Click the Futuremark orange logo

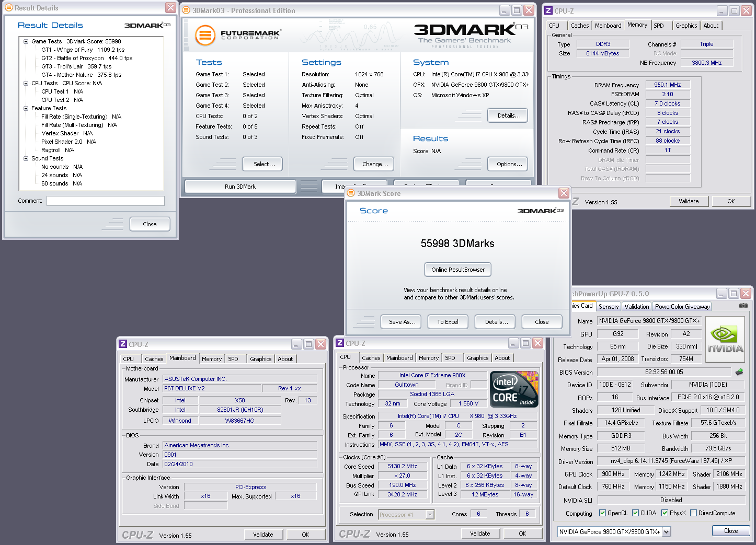[x=205, y=36]
